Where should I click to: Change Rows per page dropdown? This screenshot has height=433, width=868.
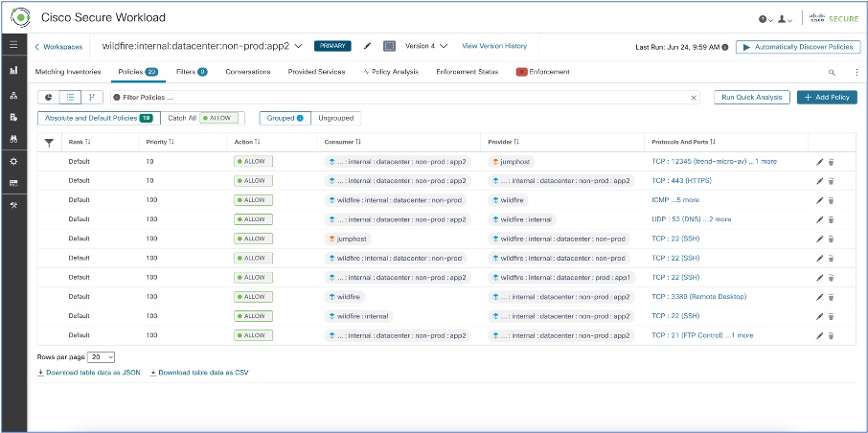click(x=101, y=357)
